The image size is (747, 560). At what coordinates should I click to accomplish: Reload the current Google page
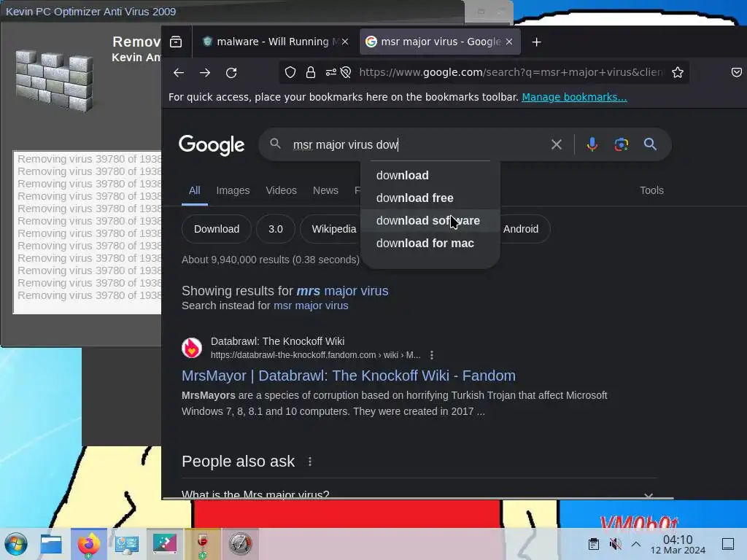(x=231, y=72)
